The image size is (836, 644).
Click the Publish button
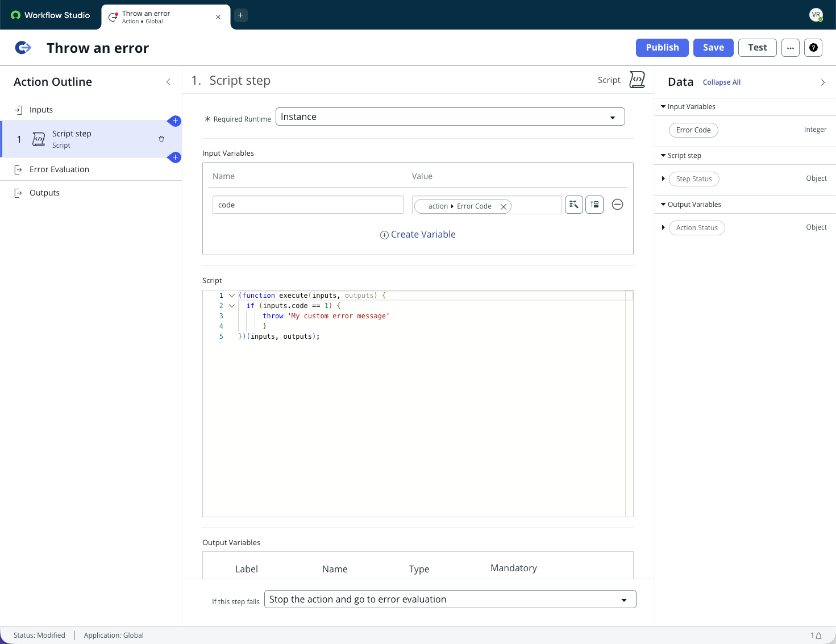pos(662,48)
